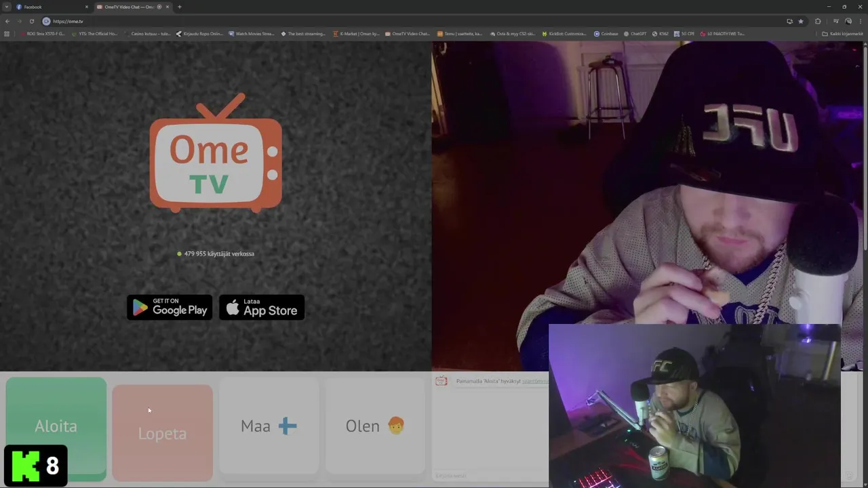868x488 pixels.
Task: Open the site info icon beside https://ome.tv
Action: coord(46,21)
